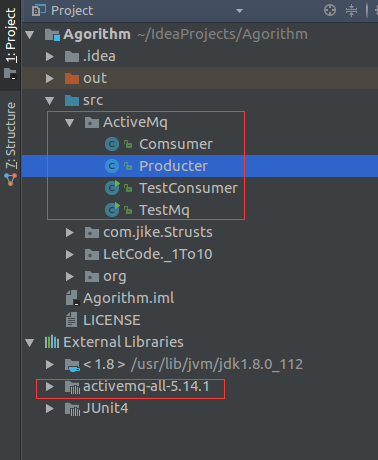Open the Z: Structure side tab
The height and width of the screenshot is (460, 378).
10,144
